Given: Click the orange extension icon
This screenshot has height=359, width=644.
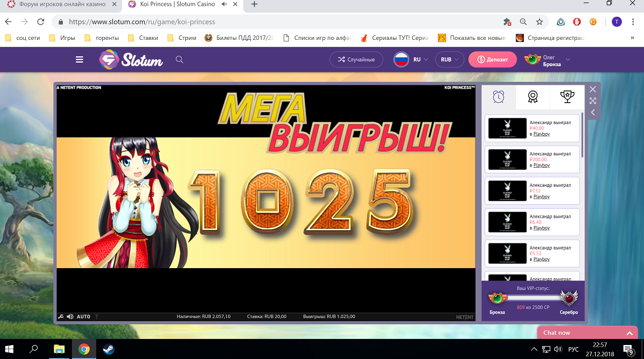Looking at the screenshot, I should point(593,22).
